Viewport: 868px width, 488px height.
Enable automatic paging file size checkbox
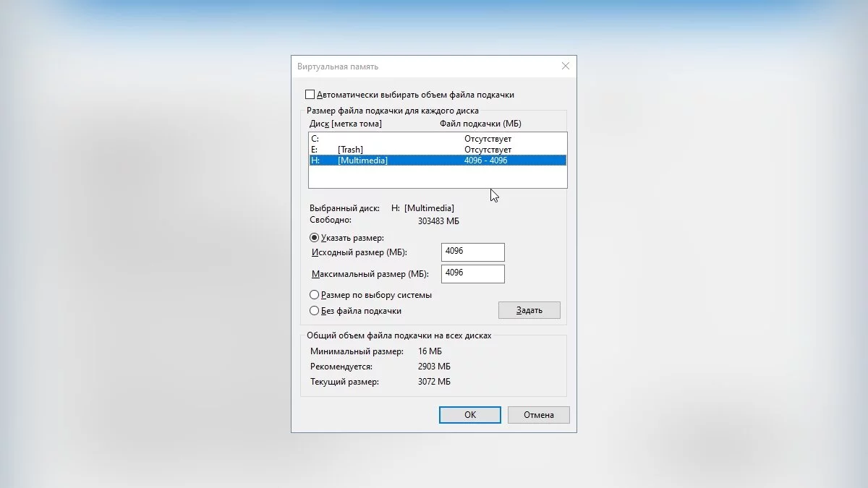point(310,95)
